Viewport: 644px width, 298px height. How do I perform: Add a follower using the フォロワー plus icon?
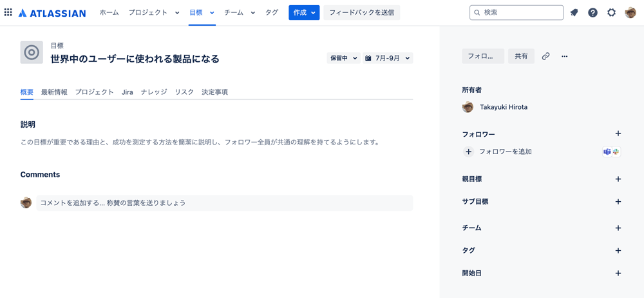618,134
